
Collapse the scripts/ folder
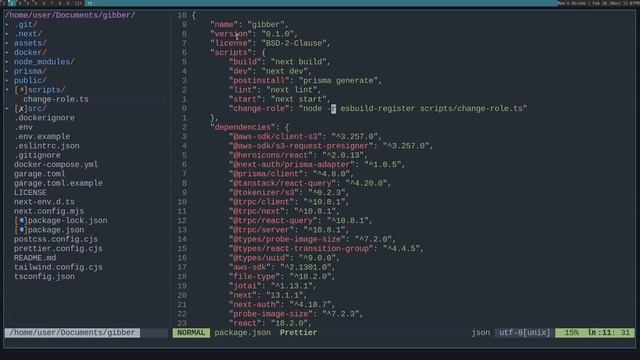pos(46,90)
